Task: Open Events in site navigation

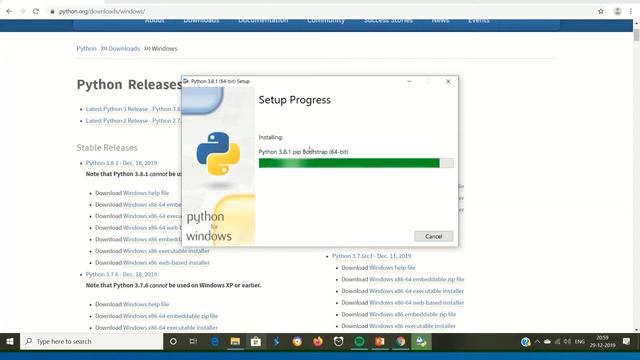Action: click(x=479, y=20)
